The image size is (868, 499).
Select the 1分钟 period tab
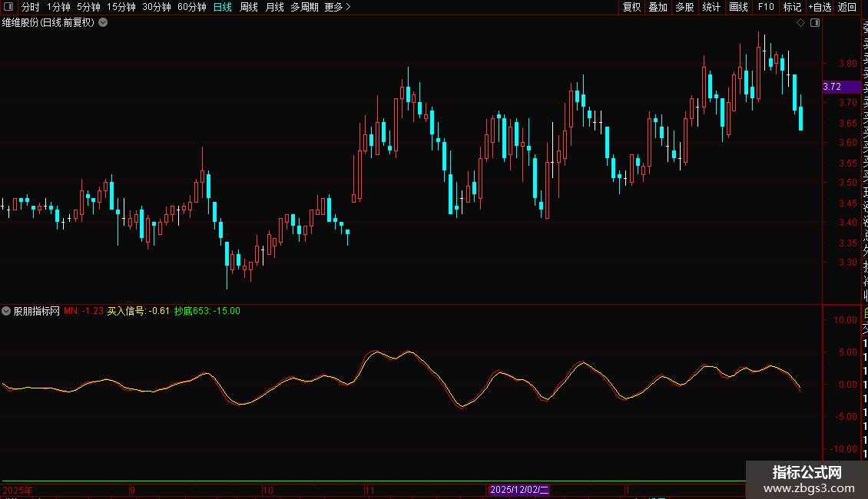pos(58,7)
